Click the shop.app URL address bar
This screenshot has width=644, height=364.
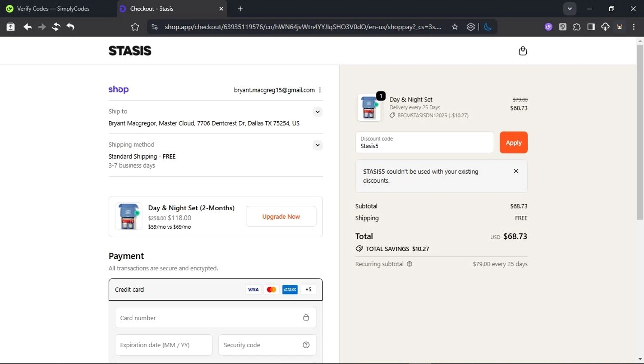tap(303, 27)
